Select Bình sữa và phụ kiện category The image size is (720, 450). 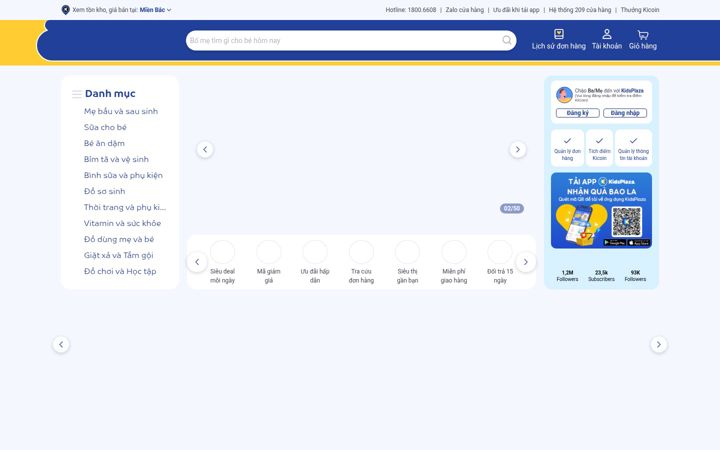[x=123, y=175]
